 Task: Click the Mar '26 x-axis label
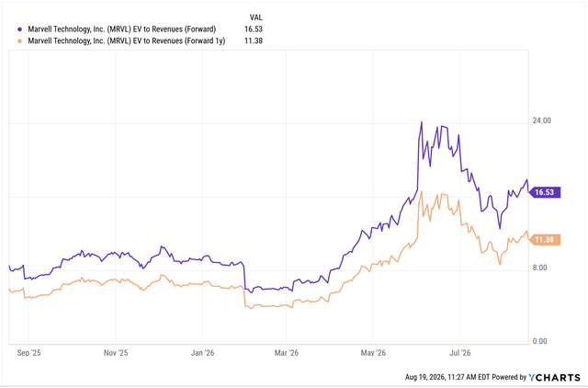click(287, 353)
